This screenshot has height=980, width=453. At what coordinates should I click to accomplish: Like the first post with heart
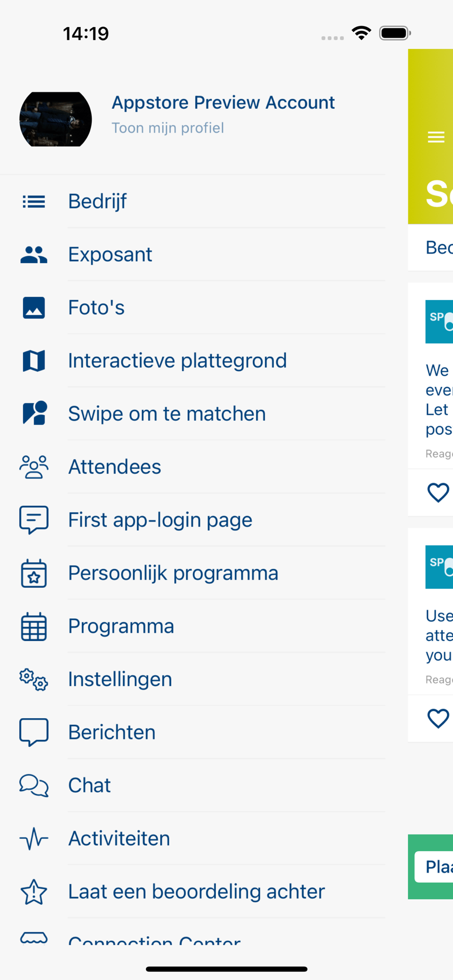(x=438, y=492)
